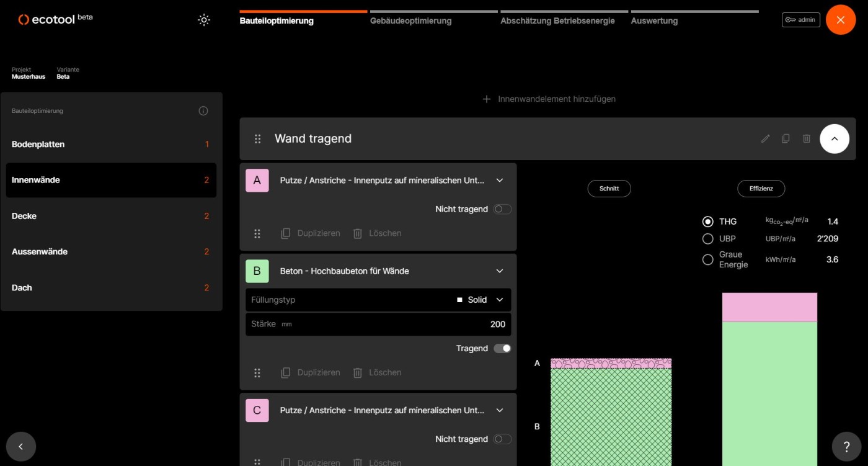Collapse Wand tragend with the chevron-up button
868x466 pixels.
(834, 139)
